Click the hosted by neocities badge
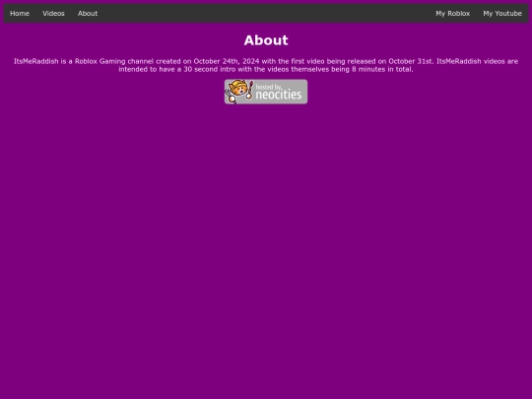Viewport: 532px width, 399px height. (266, 92)
